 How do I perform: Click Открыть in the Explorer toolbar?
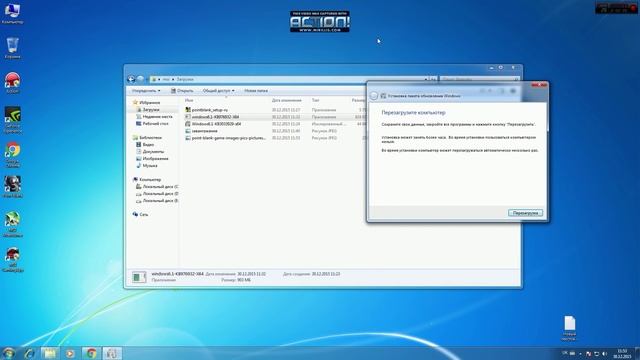[x=182, y=91]
